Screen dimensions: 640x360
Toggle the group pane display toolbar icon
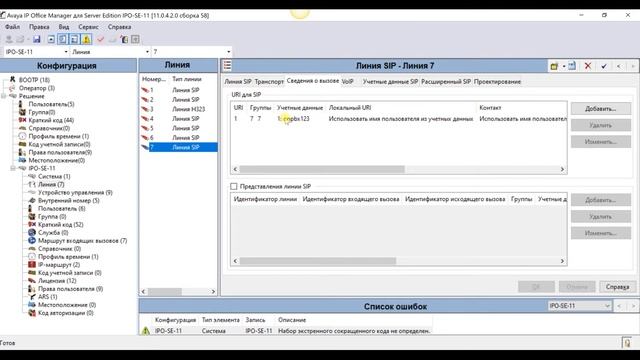(62, 39)
